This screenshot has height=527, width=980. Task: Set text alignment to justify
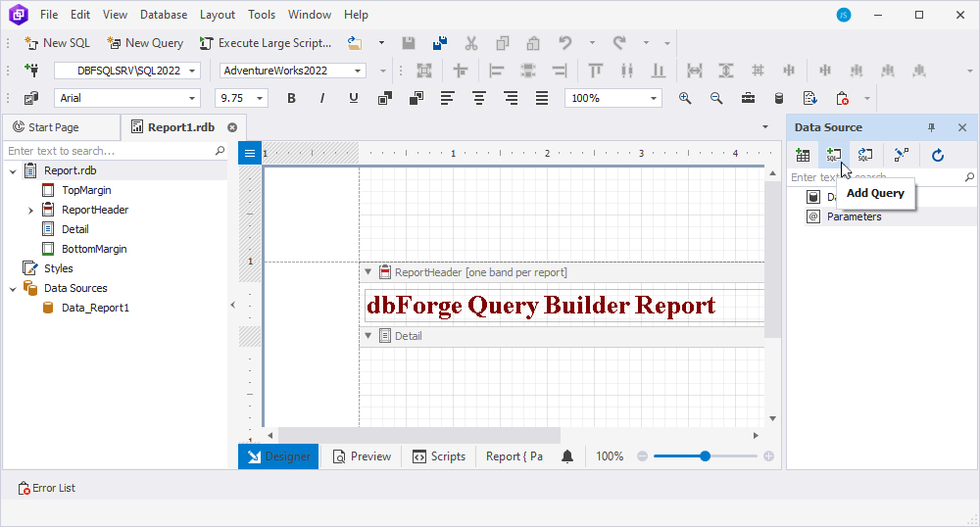(x=542, y=98)
